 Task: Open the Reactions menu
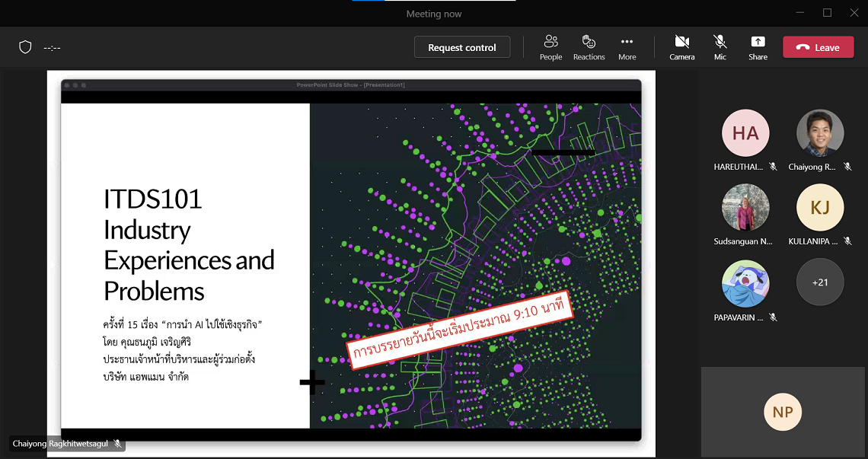[x=589, y=47]
